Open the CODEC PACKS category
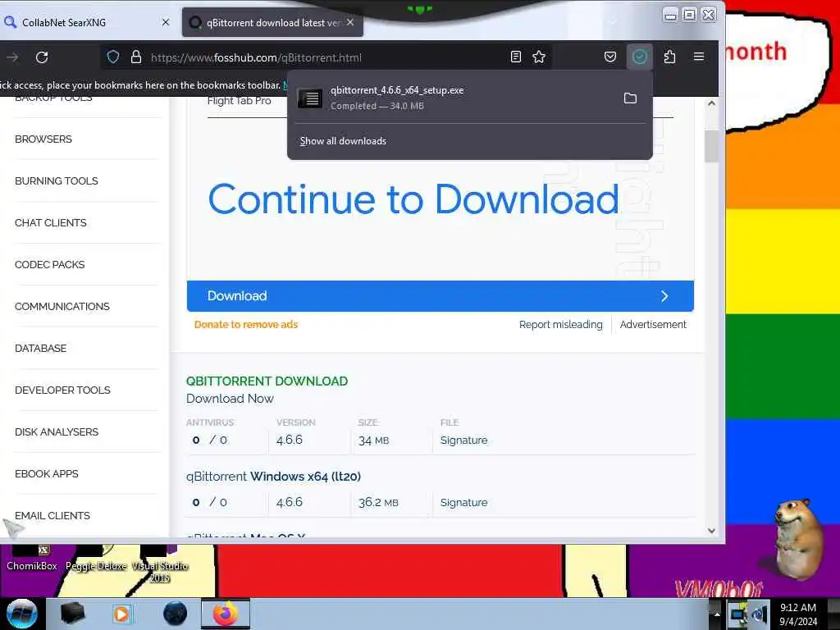 (50, 265)
